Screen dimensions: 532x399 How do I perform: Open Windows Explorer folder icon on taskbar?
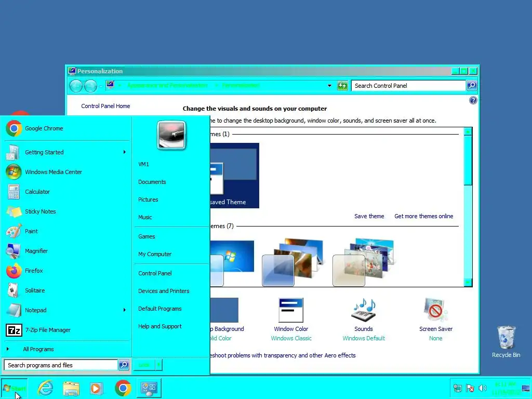coord(71,389)
